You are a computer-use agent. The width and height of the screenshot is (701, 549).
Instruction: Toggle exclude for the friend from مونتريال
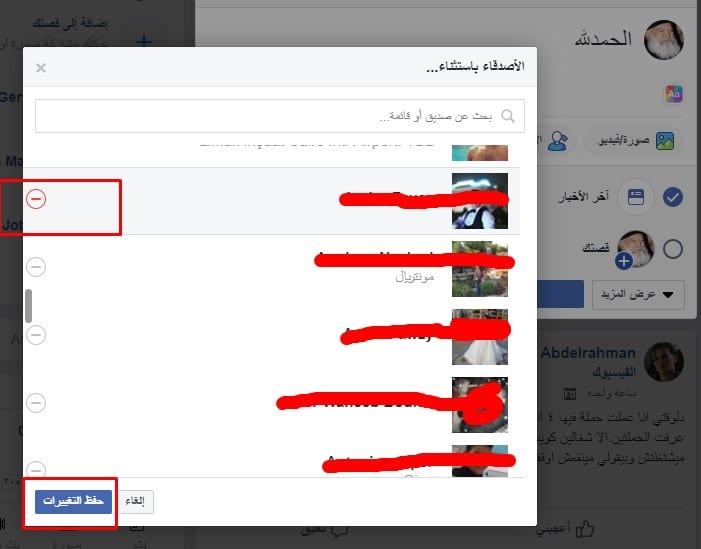click(36, 267)
